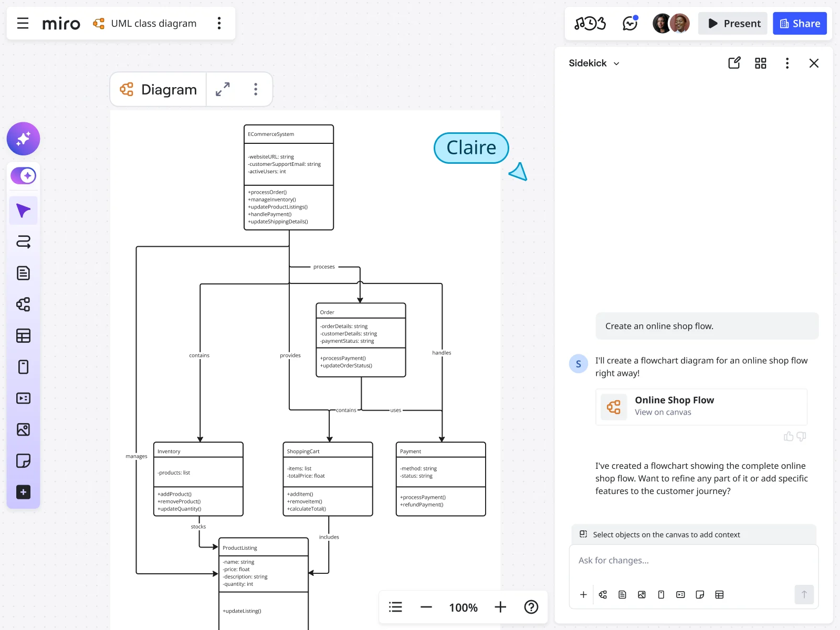The width and height of the screenshot is (840, 630).
Task: Open the Miro AI assistant sparkle menu
Action: click(x=23, y=139)
